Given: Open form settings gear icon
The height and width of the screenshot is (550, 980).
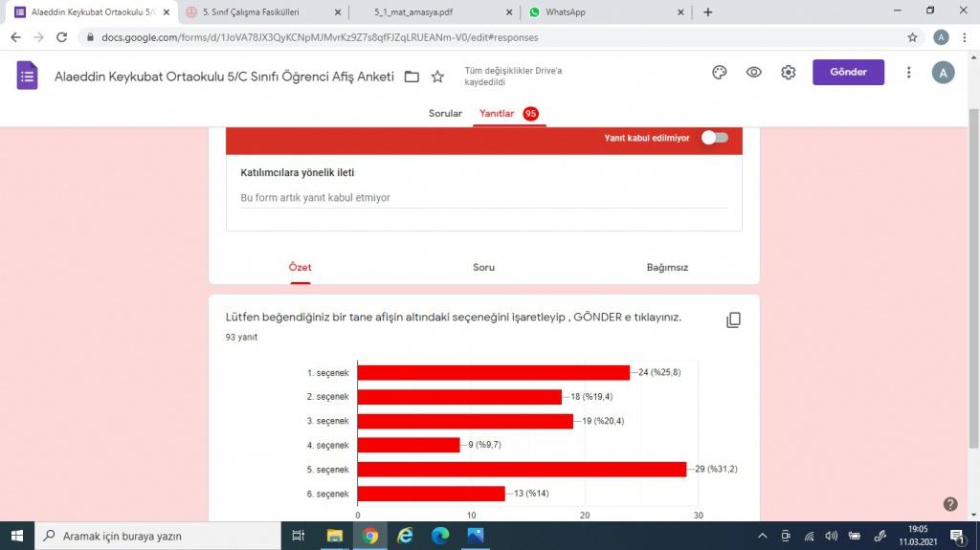Looking at the screenshot, I should coord(788,73).
